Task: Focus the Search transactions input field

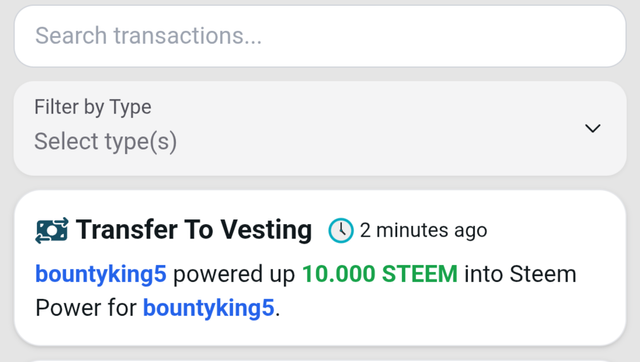Action: pos(320,36)
